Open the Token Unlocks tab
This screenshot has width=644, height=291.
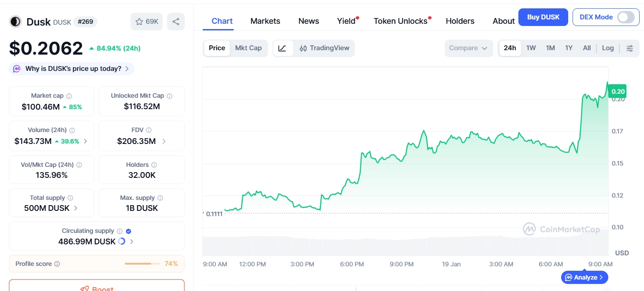click(x=400, y=21)
